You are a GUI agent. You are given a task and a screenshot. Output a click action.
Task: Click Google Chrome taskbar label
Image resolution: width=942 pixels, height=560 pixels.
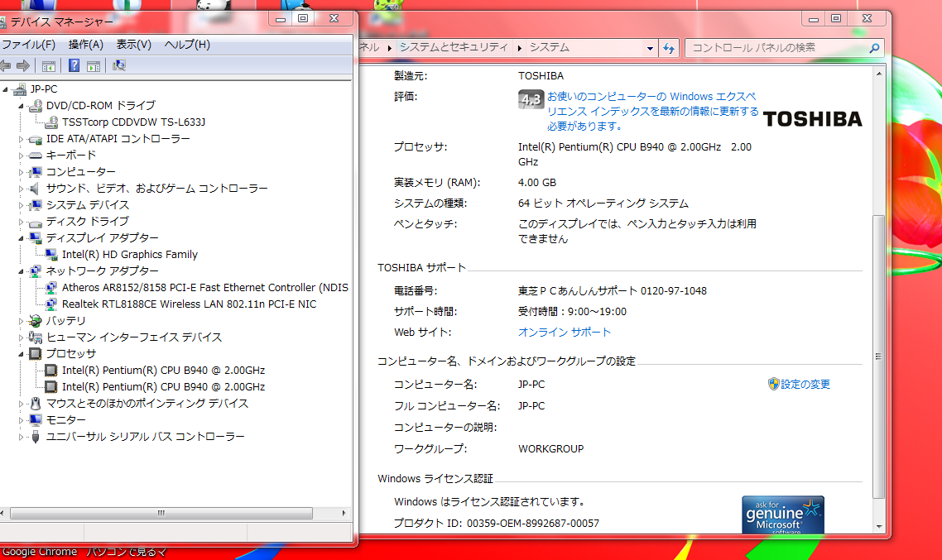coord(40,553)
